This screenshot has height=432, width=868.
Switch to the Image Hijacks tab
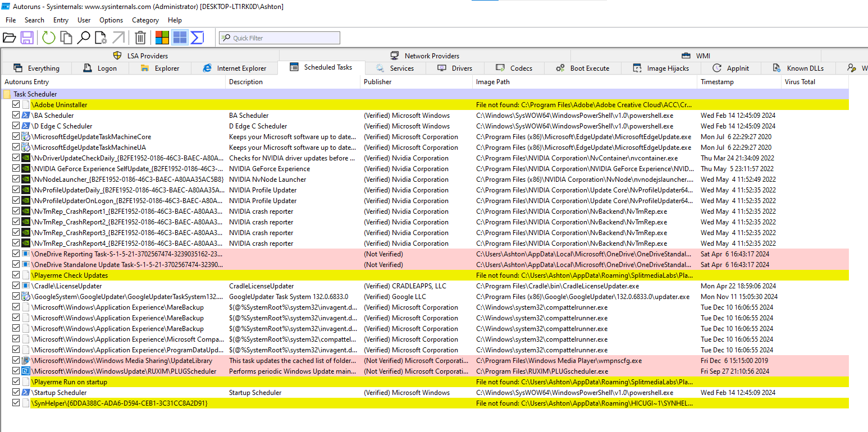point(661,68)
